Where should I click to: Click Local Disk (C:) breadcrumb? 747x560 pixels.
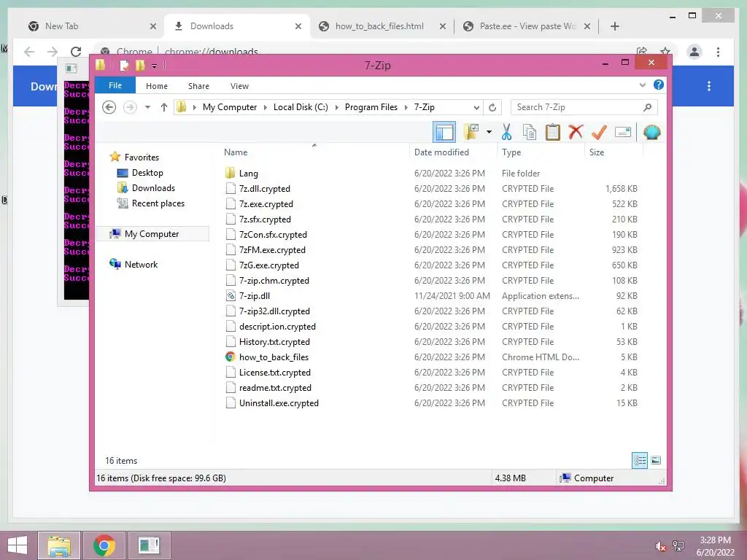point(301,107)
